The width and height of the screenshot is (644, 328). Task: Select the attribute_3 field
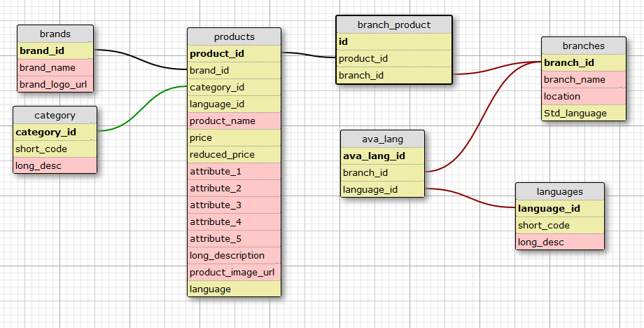[234, 205]
